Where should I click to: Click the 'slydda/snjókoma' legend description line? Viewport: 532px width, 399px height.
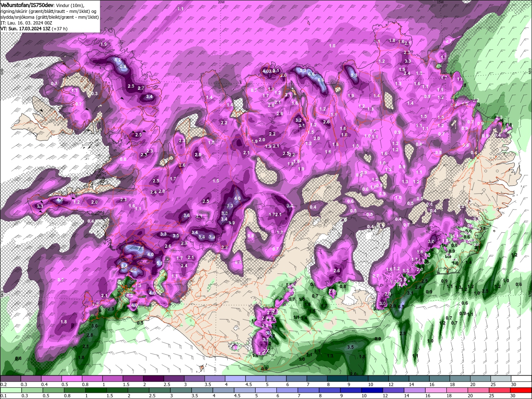49,17
